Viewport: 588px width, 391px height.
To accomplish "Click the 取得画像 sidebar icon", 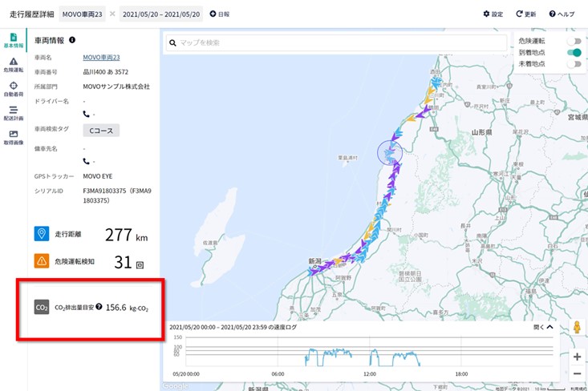I will click(x=14, y=137).
